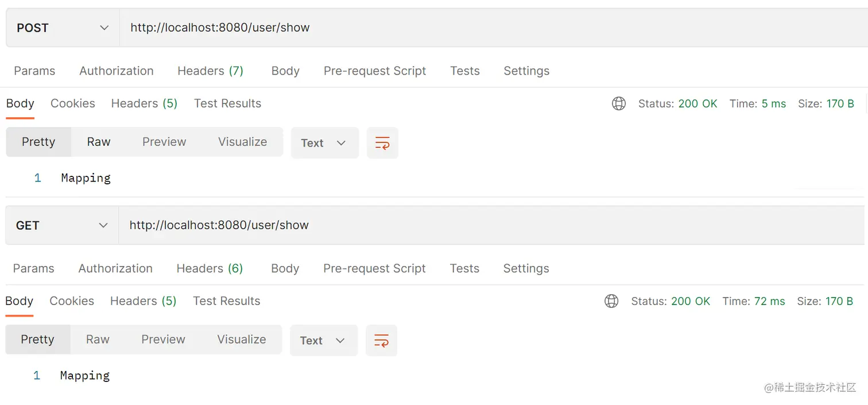Screen dimensions: 868x405
Task: Open Cookies tab in POST response
Action: coord(73,103)
